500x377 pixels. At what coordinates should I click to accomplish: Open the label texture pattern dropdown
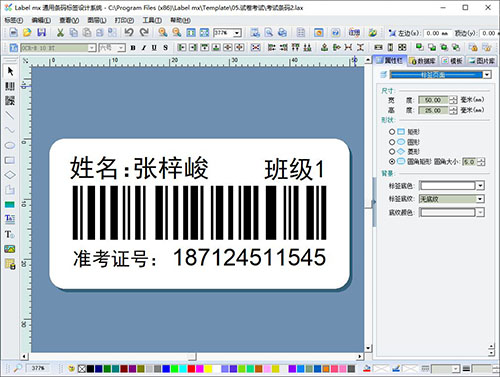coord(480,199)
